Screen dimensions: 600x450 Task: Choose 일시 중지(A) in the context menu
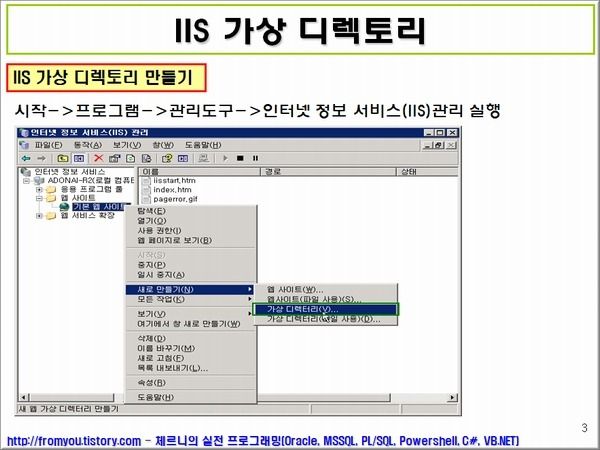(x=191, y=275)
